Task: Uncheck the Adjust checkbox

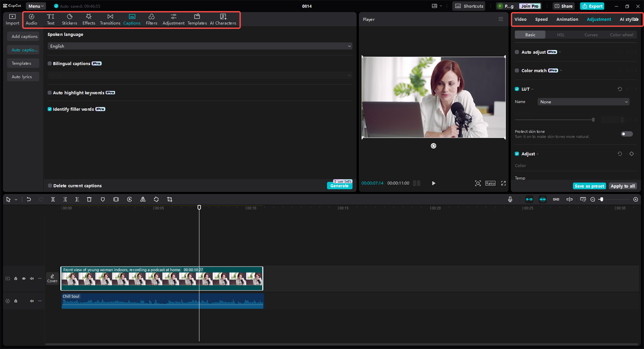Action: pos(517,154)
